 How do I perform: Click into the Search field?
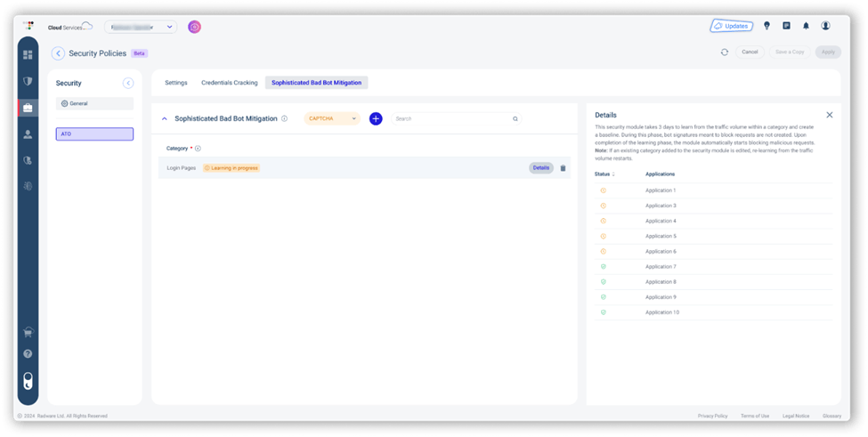[456, 118]
